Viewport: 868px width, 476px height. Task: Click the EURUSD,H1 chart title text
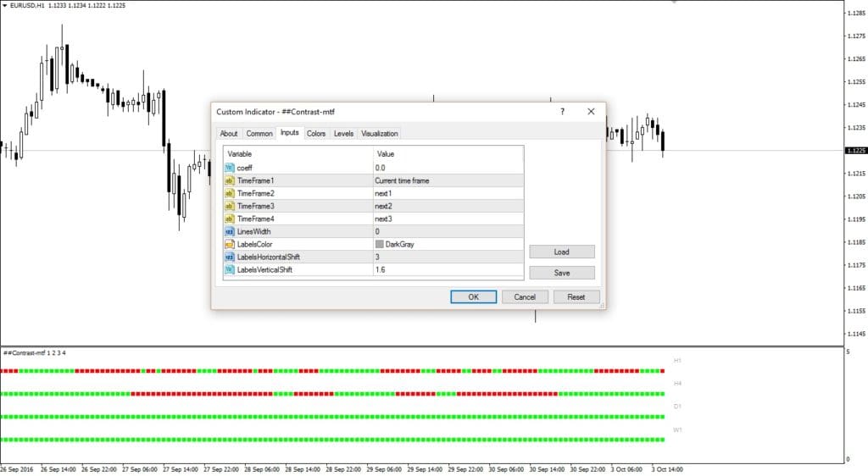coord(27,6)
